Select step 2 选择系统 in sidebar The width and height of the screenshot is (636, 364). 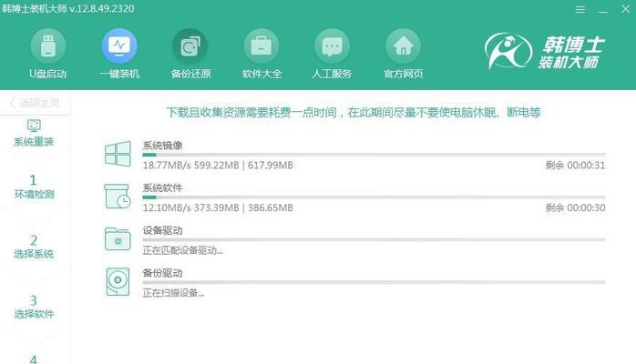[x=34, y=247]
